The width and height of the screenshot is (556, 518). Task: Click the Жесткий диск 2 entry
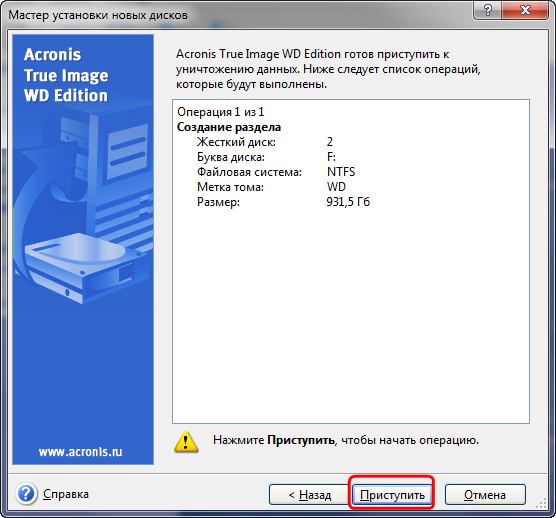coord(265,142)
